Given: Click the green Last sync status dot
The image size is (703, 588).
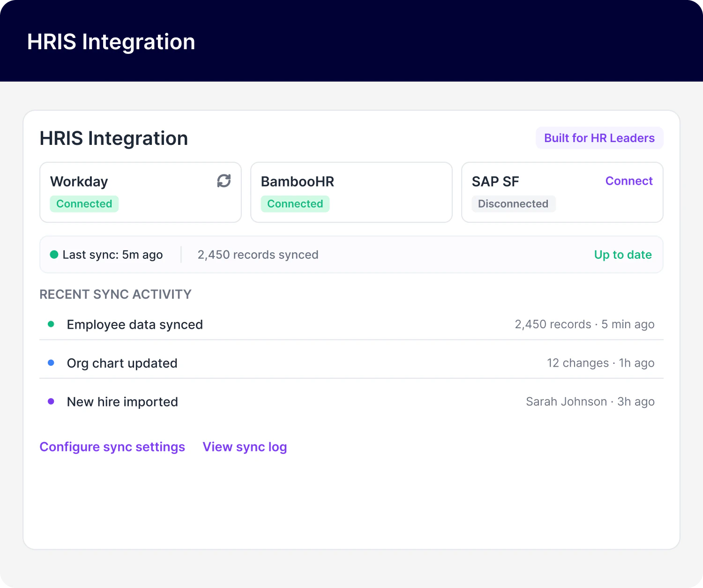Looking at the screenshot, I should click(x=54, y=255).
